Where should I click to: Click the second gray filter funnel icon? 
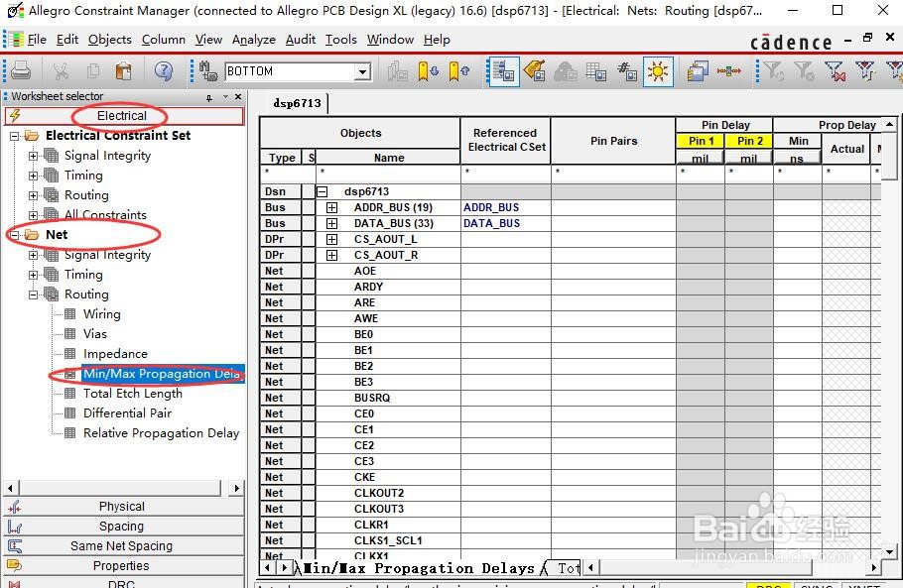click(x=804, y=71)
